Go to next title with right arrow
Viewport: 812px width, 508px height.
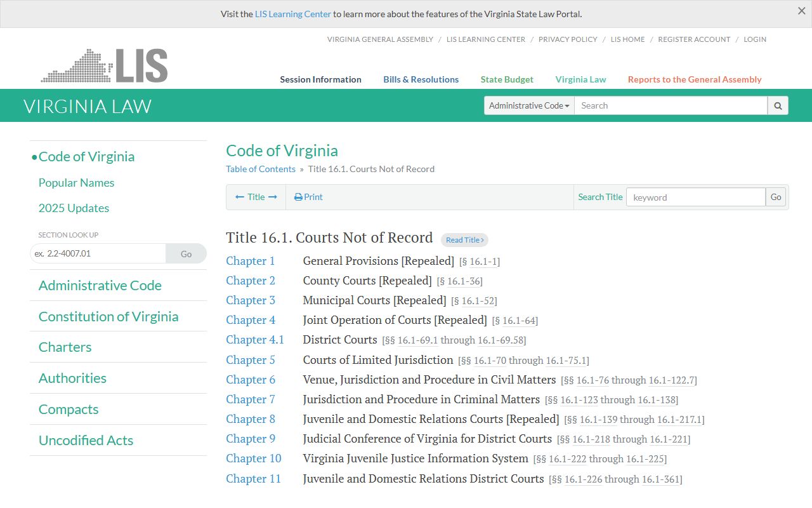273,197
